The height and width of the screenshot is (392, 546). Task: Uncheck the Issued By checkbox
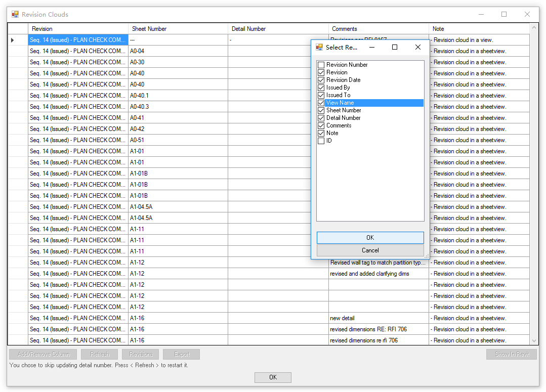(321, 88)
